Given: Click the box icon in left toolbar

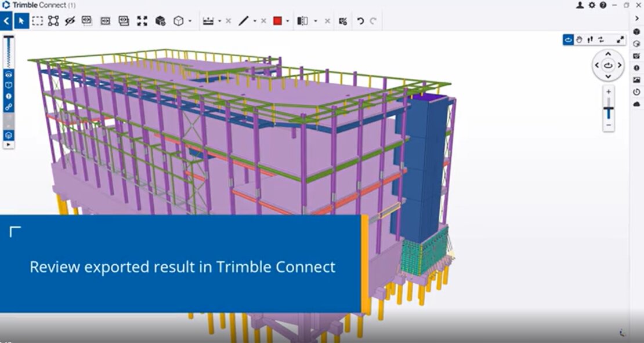Looking at the screenshot, I should (9, 85).
